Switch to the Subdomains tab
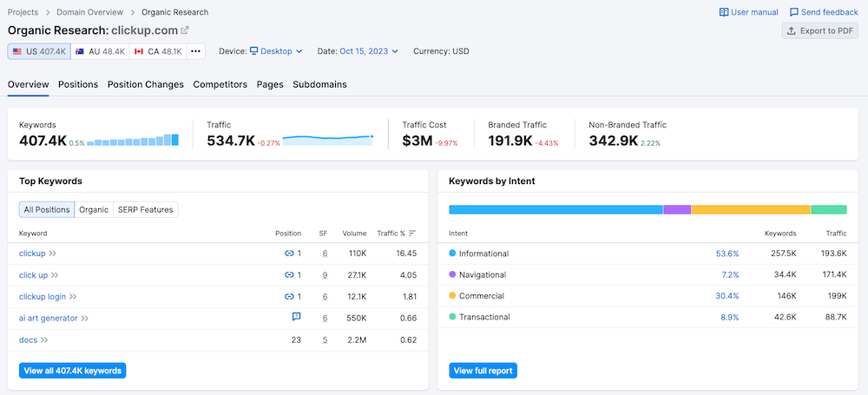868x395 pixels. click(320, 84)
